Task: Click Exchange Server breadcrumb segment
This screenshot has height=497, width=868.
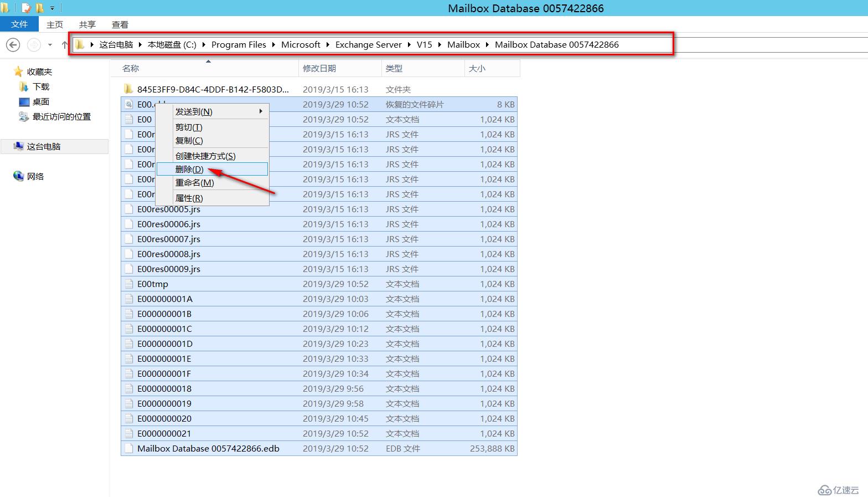Action: (x=369, y=44)
